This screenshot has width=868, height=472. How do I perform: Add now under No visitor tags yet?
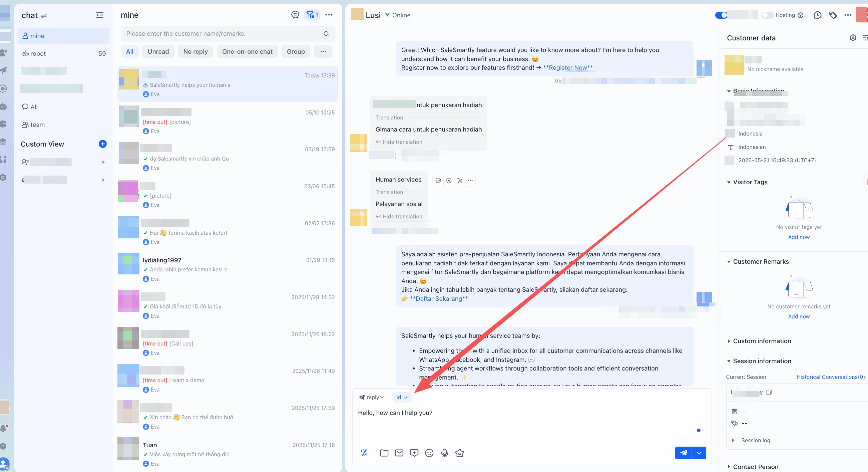(799, 237)
